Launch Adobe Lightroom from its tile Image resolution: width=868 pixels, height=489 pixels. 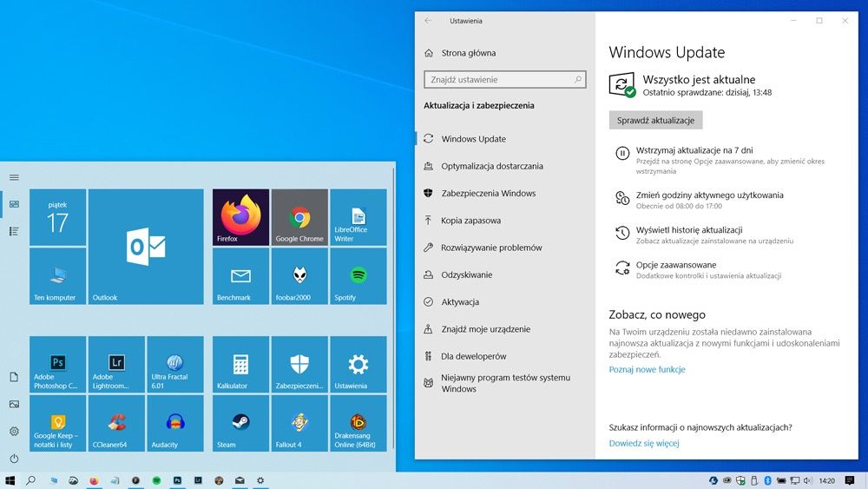point(116,365)
